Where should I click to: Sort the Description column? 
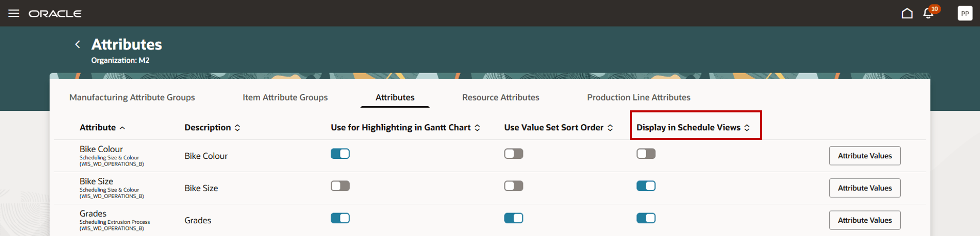[x=237, y=128]
